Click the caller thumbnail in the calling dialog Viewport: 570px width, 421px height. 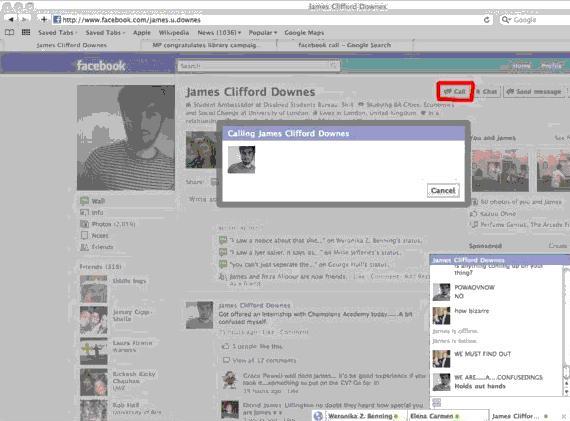(x=241, y=159)
